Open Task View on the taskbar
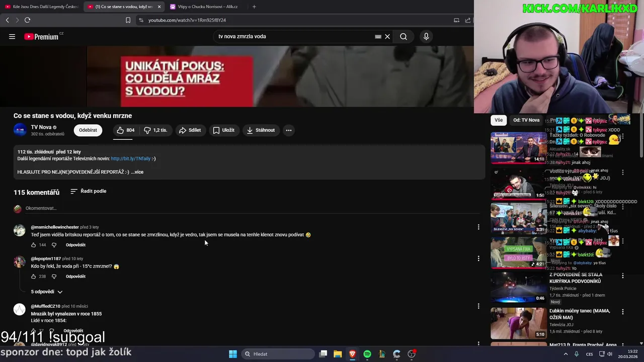This screenshot has width=644, height=362. pyautogui.click(x=323, y=354)
